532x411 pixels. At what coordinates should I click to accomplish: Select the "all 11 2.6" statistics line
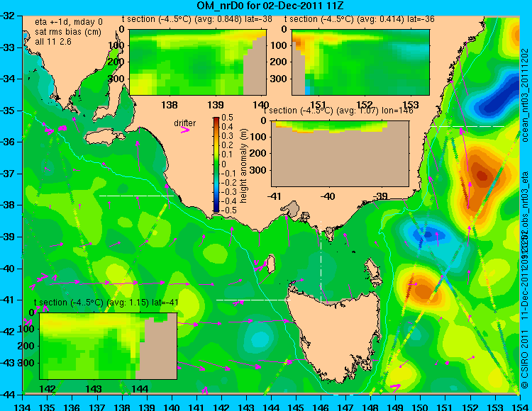click(53, 41)
